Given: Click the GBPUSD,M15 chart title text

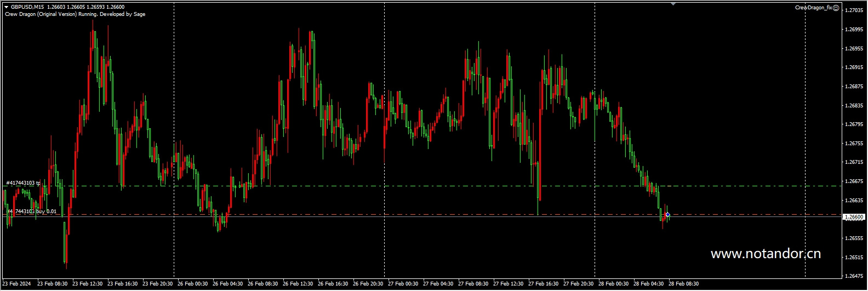Looking at the screenshot, I should (27, 7).
